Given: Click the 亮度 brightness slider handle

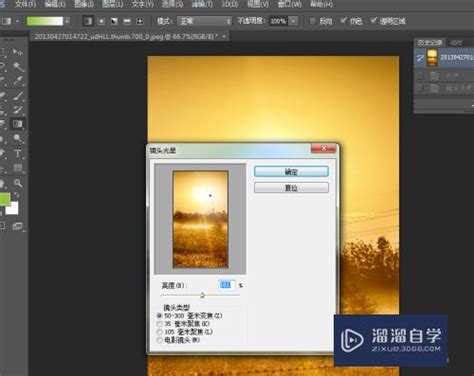Looking at the screenshot, I should 202,295.
